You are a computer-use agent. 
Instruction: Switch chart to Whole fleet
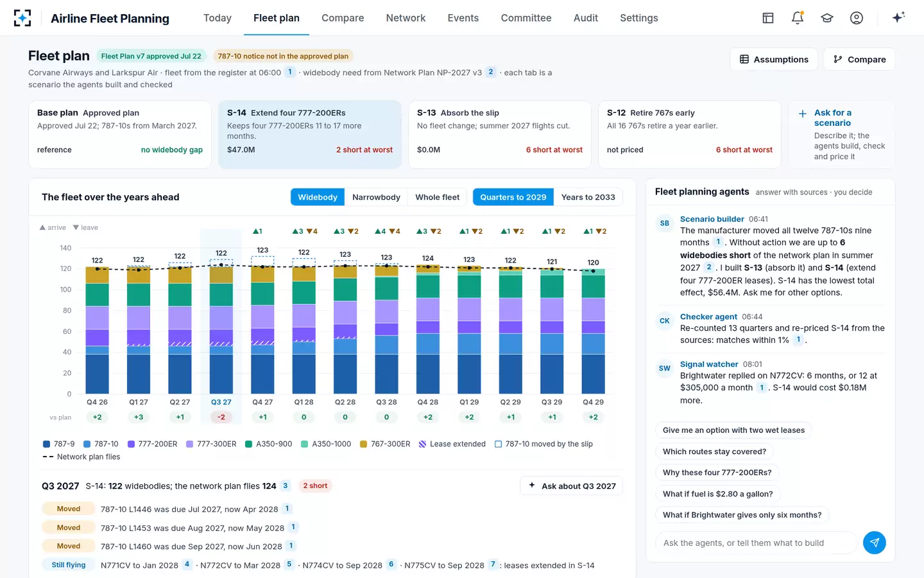click(438, 197)
